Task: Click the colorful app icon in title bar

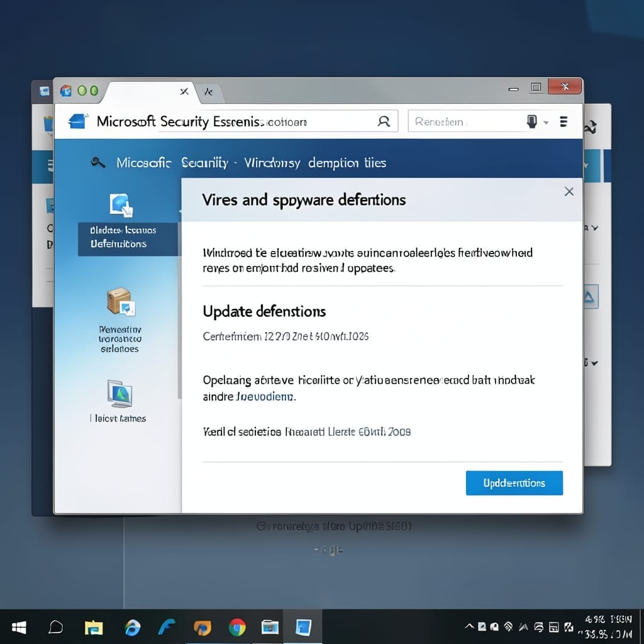Action: pos(65,91)
